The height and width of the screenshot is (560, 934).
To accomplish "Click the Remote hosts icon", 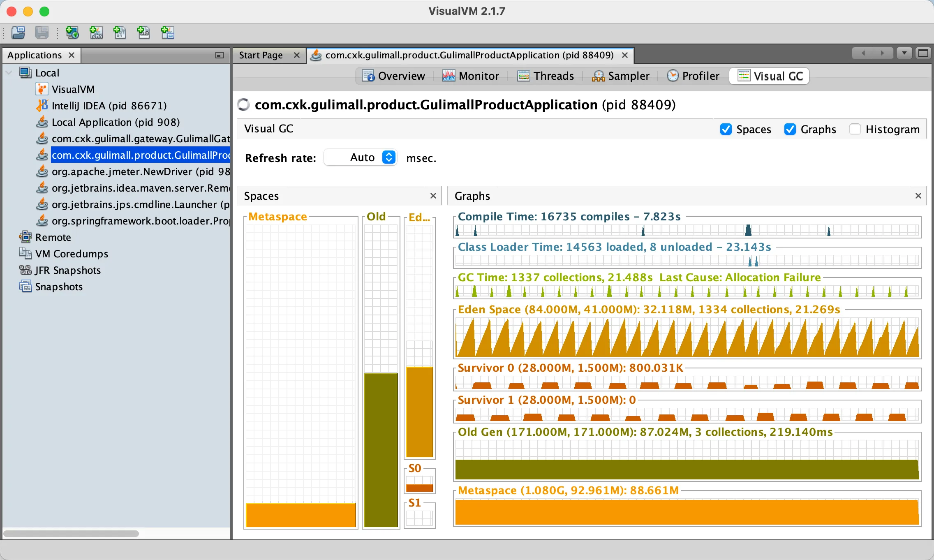I will 25,237.
